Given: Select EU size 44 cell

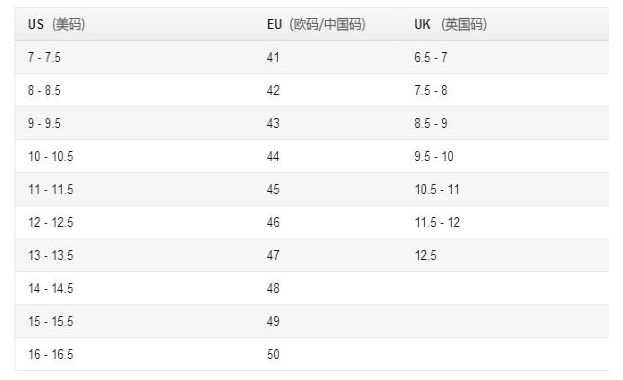Looking at the screenshot, I should point(273,156).
